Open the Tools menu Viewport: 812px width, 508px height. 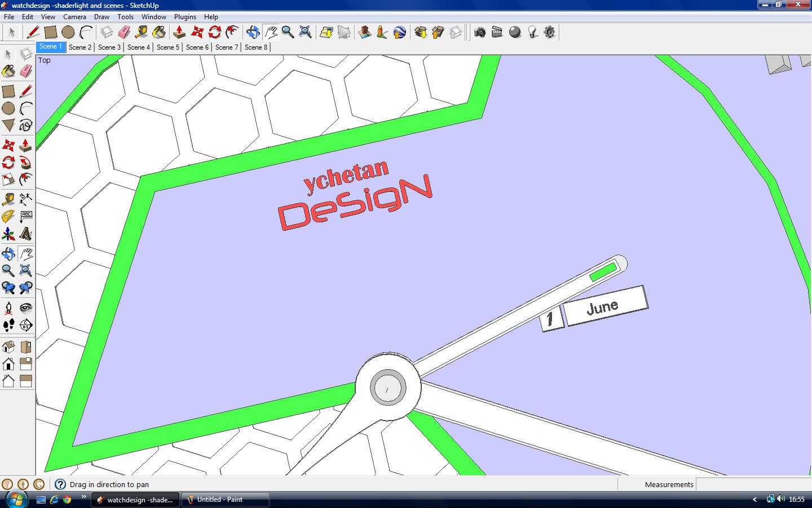(125, 17)
